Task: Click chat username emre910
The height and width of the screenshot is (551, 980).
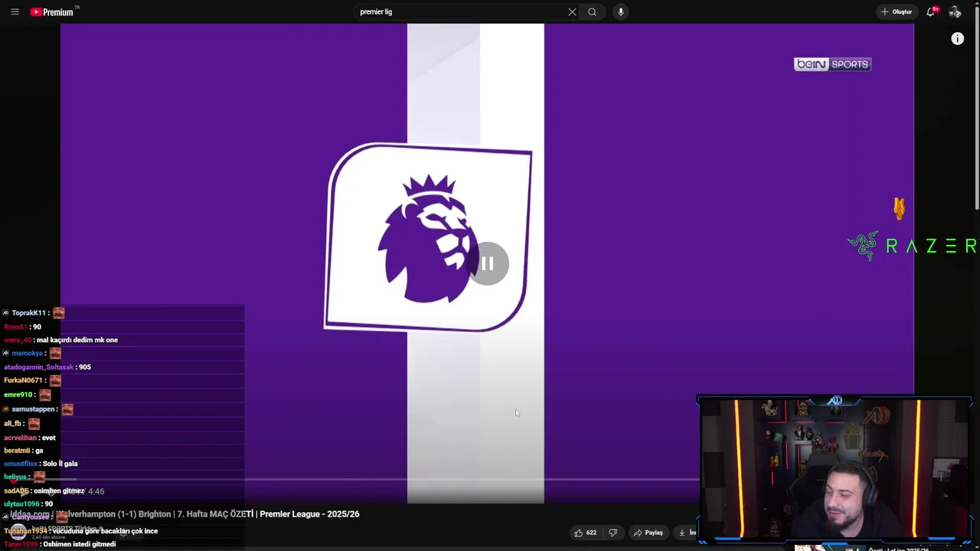Action: tap(18, 395)
